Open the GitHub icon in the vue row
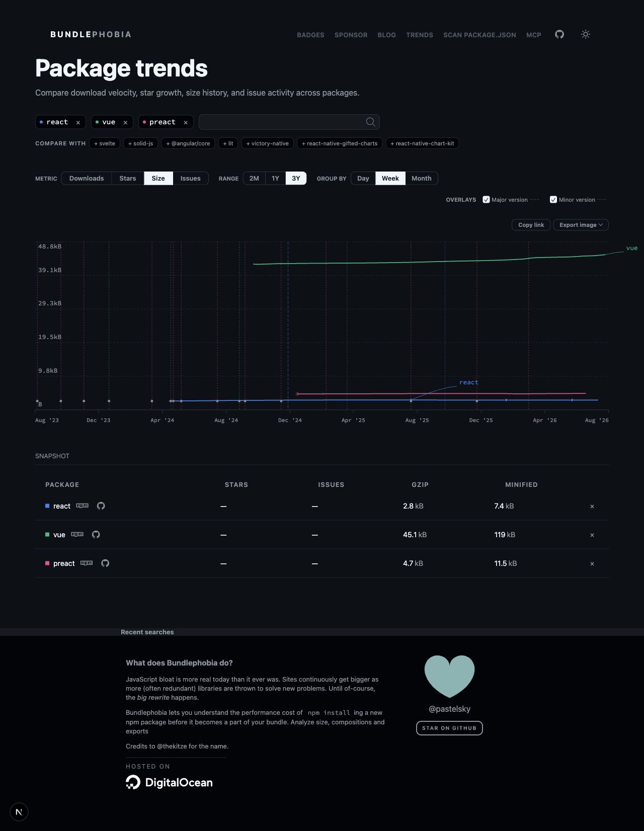Viewport: 644px width, 831px height. click(96, 534)
